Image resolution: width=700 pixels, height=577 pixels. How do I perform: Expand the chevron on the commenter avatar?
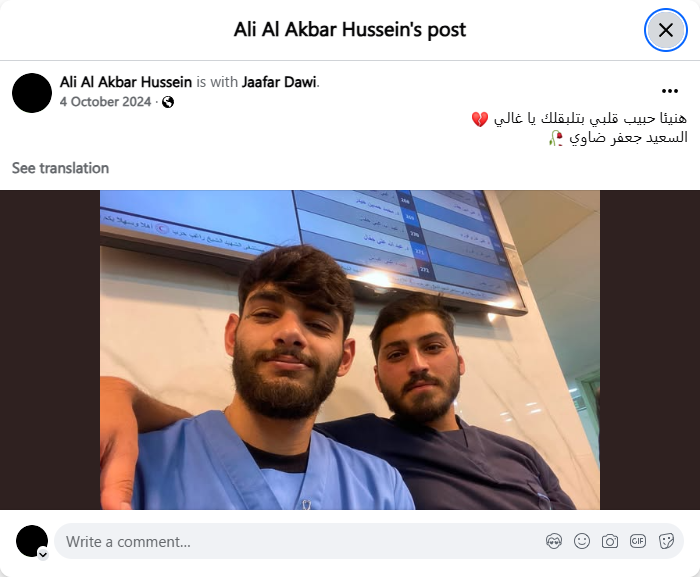(43, 555)
